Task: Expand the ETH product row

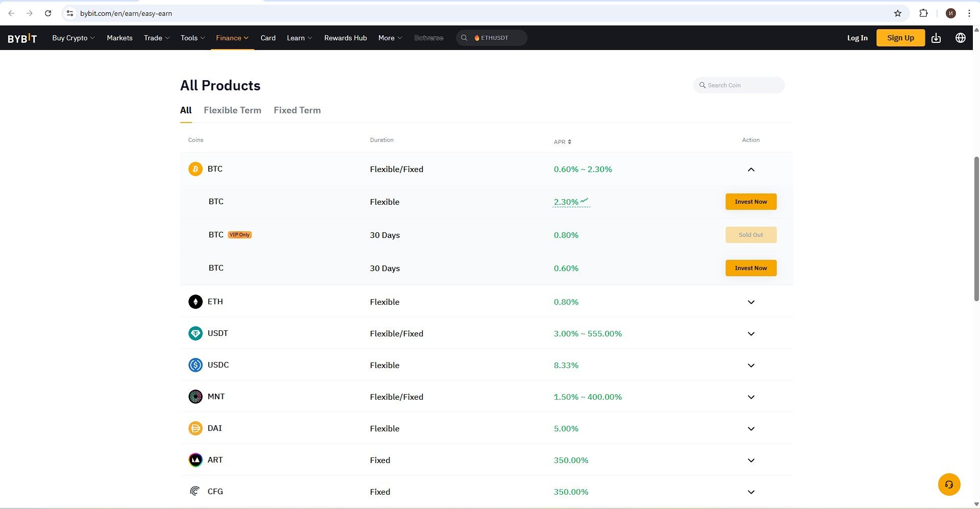Action: click(751, 302)
